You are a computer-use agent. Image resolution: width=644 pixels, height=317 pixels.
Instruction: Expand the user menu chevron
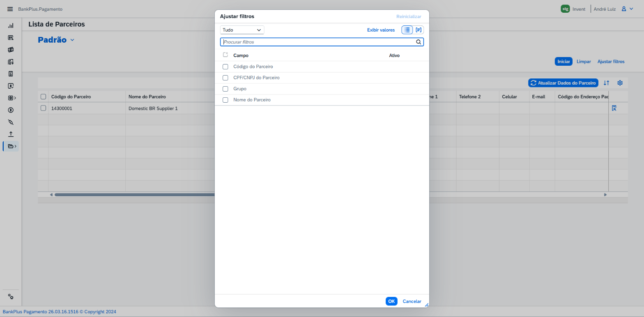pos(631,9)
